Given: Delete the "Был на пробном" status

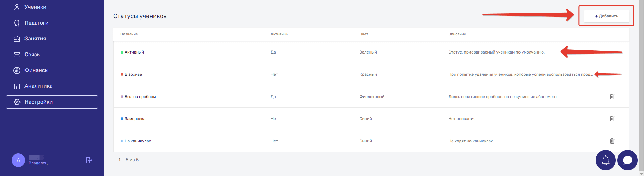Looking at the screenshot, I should click(612, 97).
